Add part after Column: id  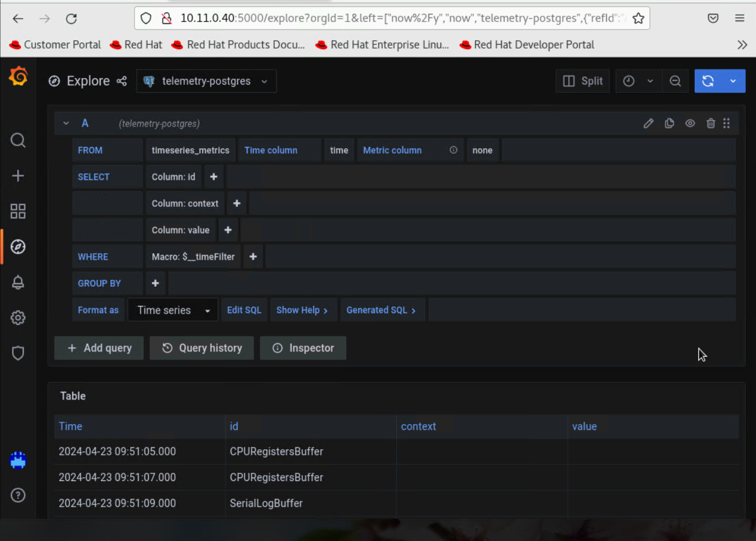pyautogui.click(x=214, y=177)
